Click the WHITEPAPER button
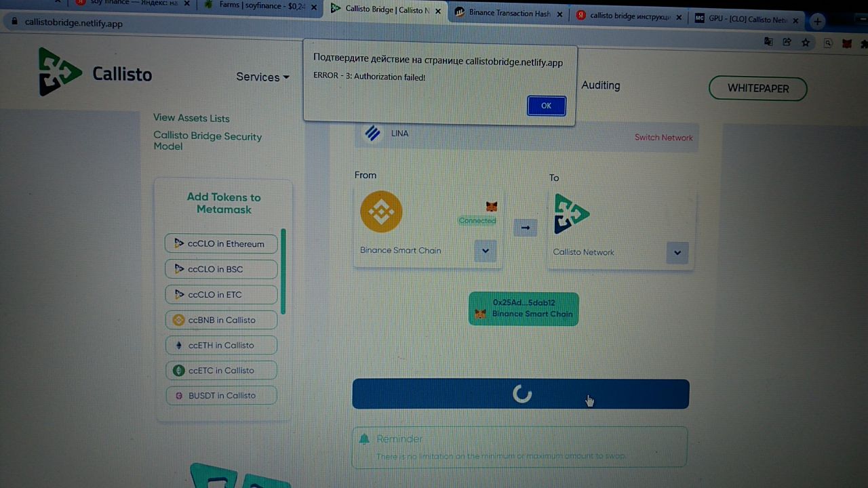Image resolution: width=868 pixels, height=488 pixels. pos(758,88)
